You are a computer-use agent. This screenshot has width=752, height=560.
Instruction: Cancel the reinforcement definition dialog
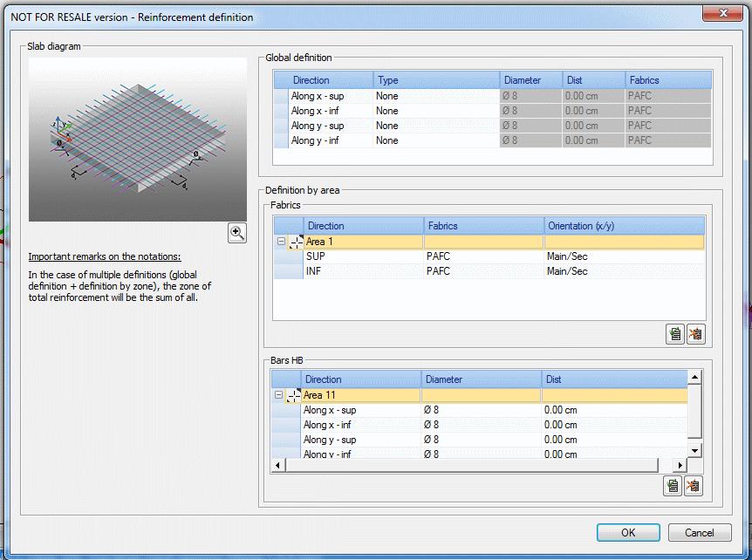[x=700, y=533]
